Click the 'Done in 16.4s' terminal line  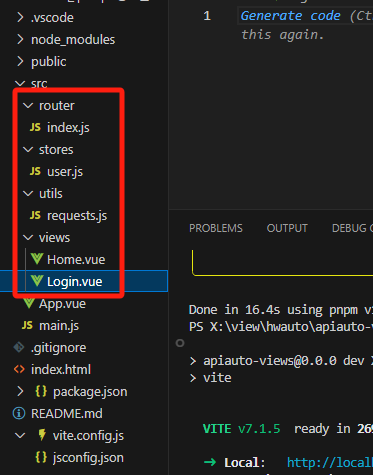pyautogui.click(x=280, y=310)
